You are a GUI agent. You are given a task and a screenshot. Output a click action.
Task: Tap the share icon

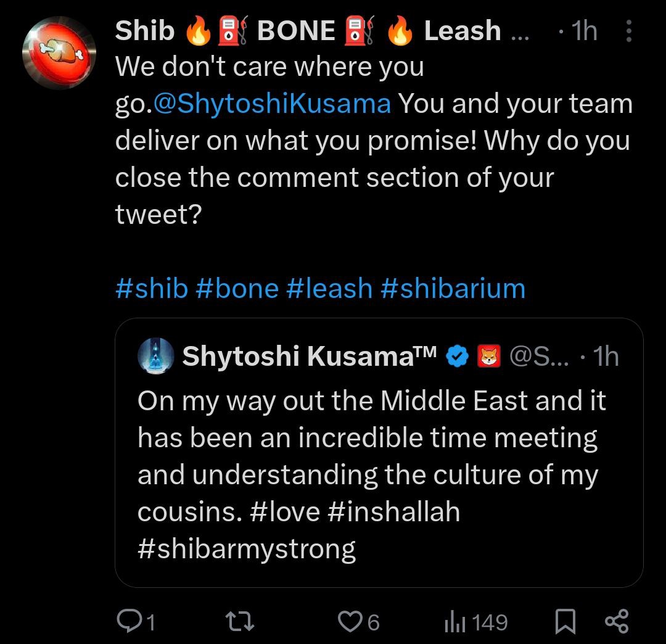tap(616, 621)
